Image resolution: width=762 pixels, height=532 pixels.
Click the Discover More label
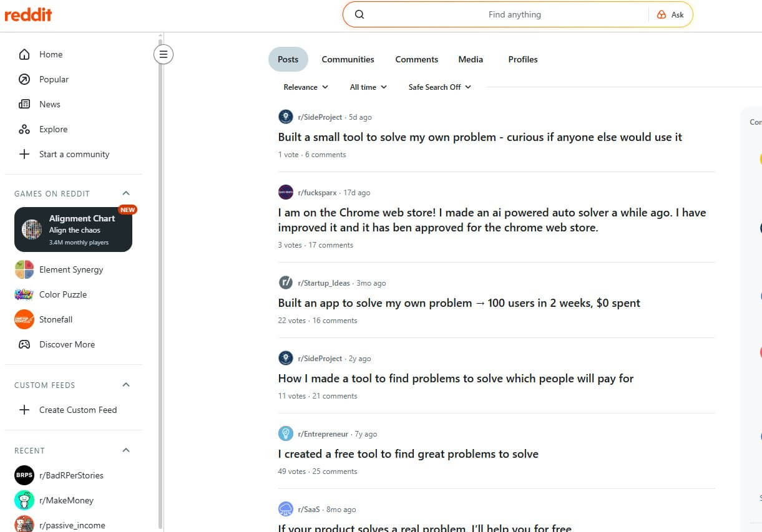[67, 344]
